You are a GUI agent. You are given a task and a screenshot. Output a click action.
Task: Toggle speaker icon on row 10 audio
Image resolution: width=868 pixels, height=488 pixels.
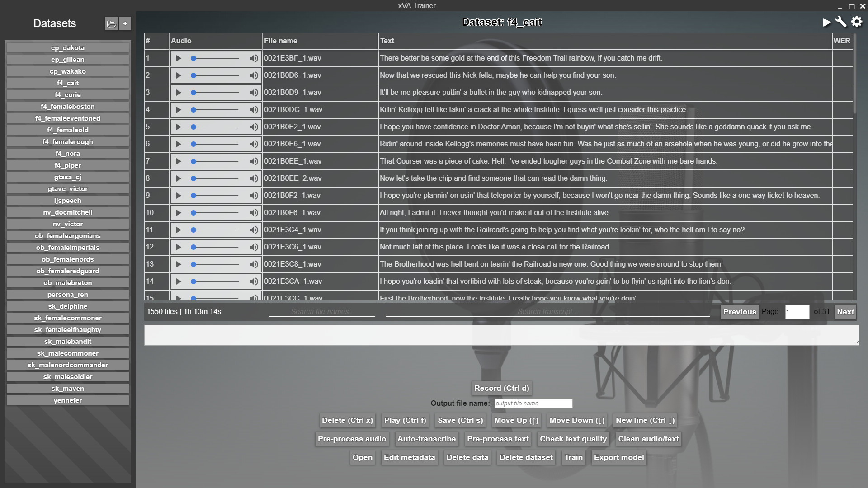254,213
